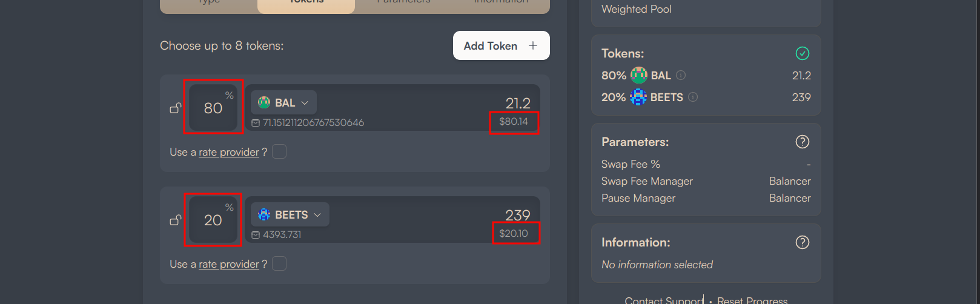This screenshot has height=304, width=980.
Task: Open the Parameters help question mark icon
Action: click(802, 142)
